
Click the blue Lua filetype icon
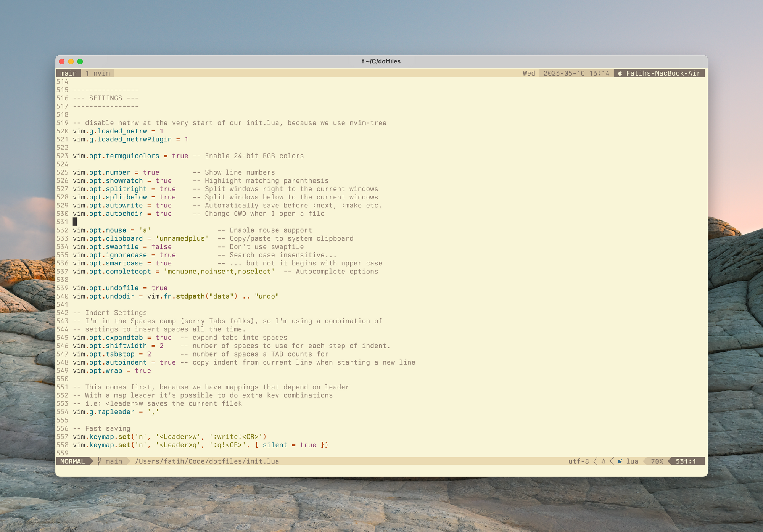tap(620, 461)
